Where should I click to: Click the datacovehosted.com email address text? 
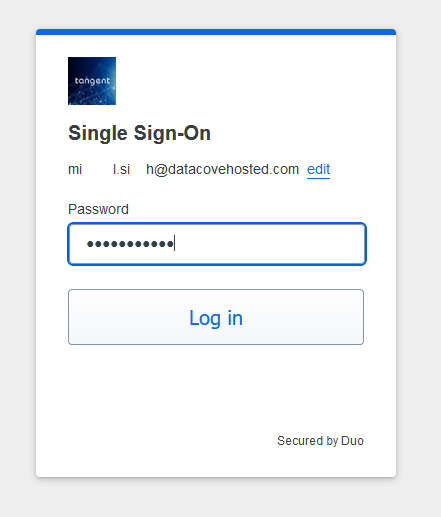[x=183, y=169]
